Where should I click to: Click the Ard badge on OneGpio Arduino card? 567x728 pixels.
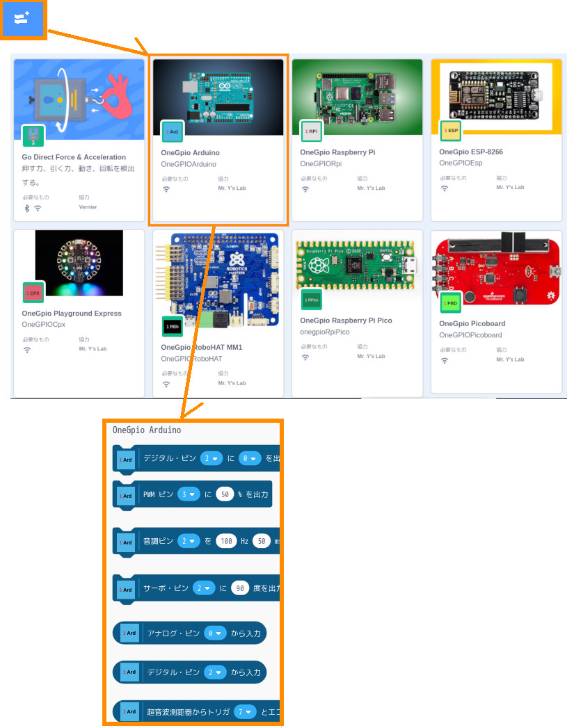[x=172, y=131]
